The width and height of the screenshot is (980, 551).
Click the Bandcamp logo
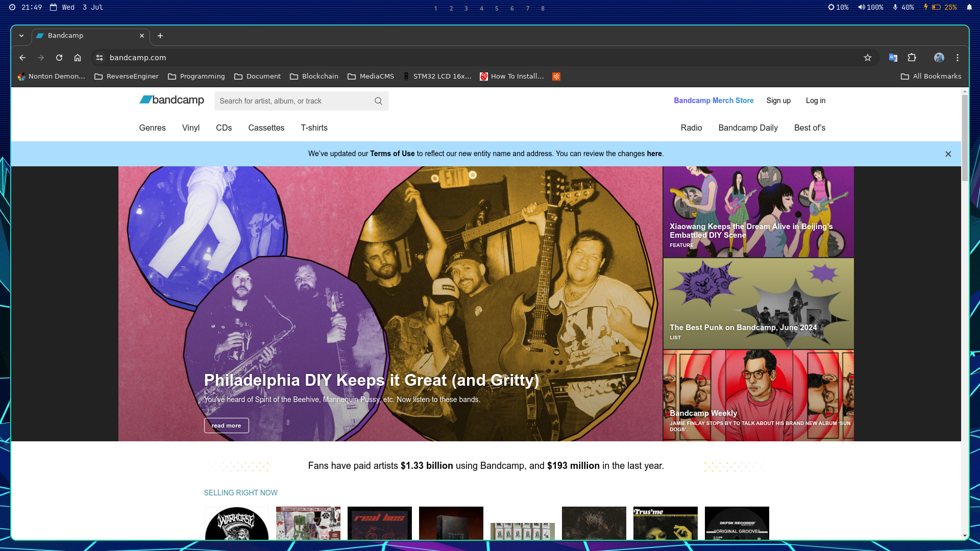click(x=171, y=100)
